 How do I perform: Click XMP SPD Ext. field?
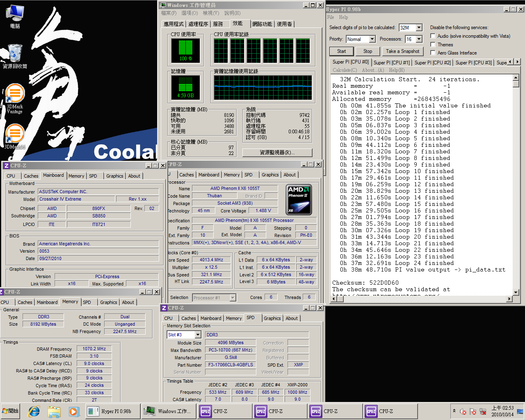pos(299,365)
